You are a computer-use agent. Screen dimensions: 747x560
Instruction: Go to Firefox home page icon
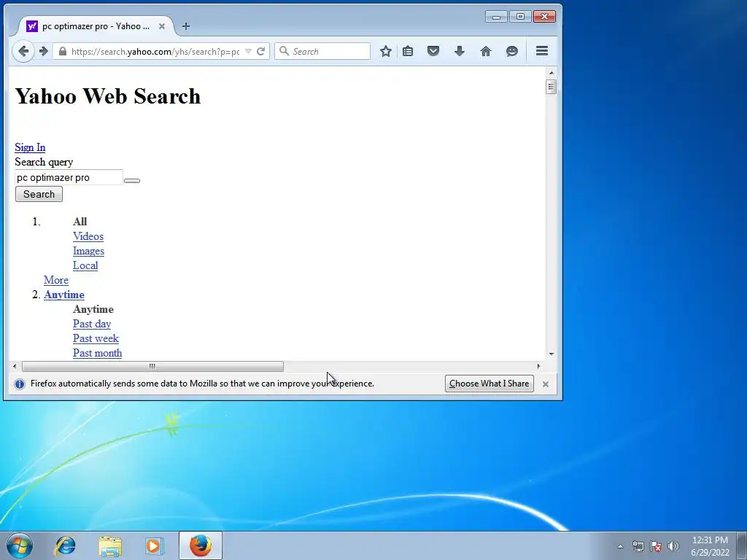click(x=485, y=51)
